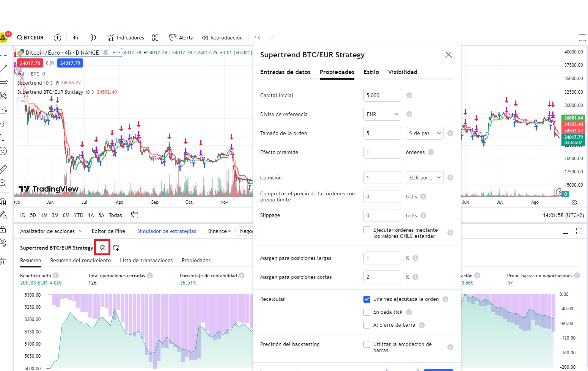Select the measure ruler tool

pyautogui.click(x=4, y=169)
